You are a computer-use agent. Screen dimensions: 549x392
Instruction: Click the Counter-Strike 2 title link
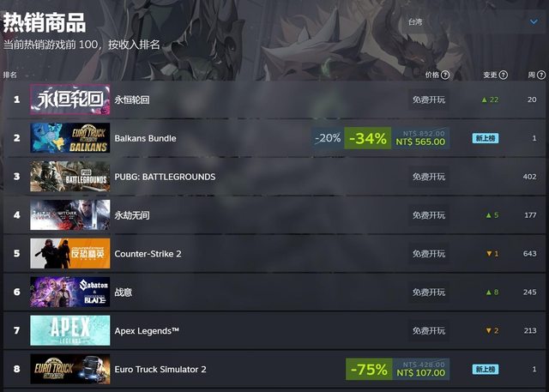coord(148,254)
